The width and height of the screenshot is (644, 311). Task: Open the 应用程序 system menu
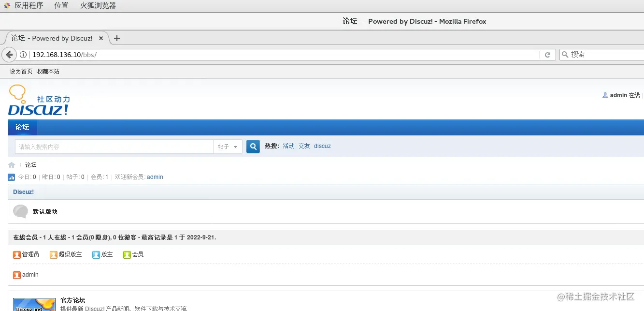[29, 6]
